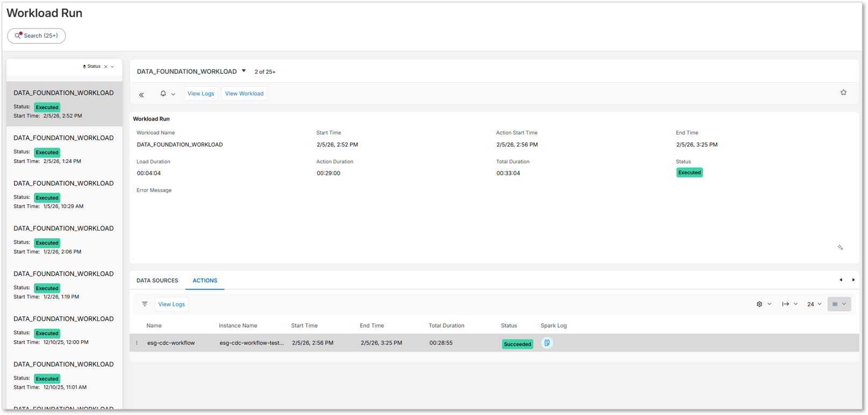The width and height of the screenshot is (868, 415).
Task: Select the run started 1/2/26, 1:19 PM
Action: click(64, 285)
